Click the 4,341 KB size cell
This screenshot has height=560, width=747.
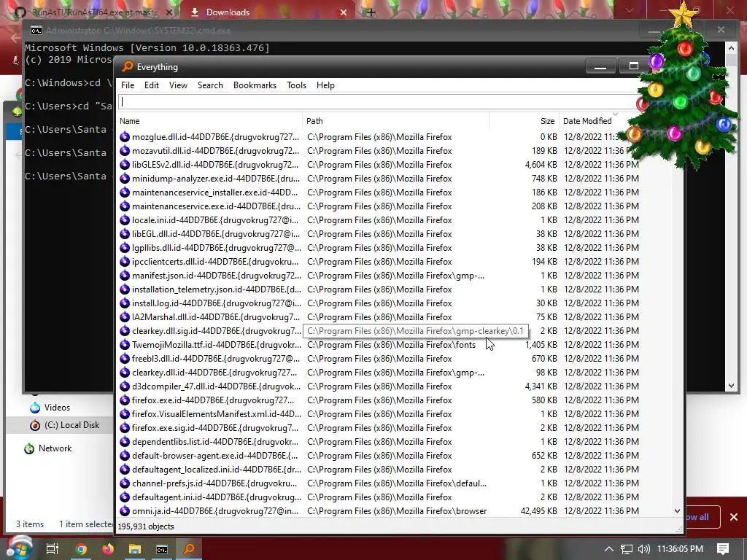tap(541, 386)
